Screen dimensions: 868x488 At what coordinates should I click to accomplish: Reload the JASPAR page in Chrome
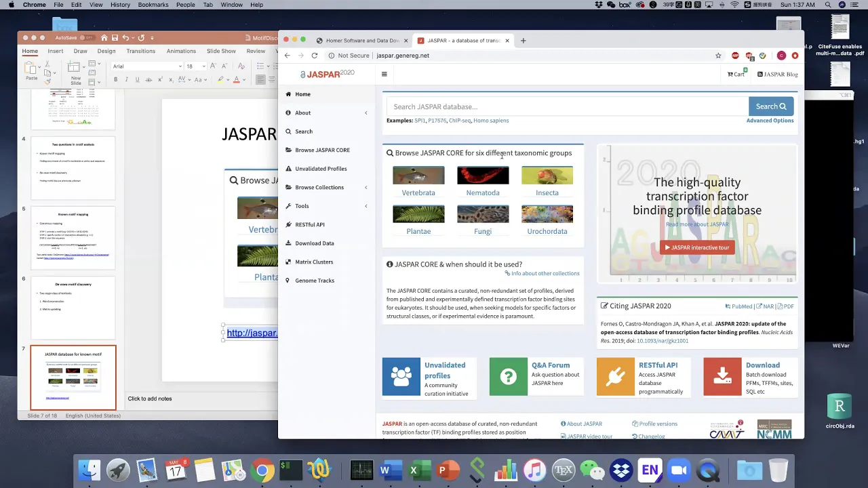coord(315,56)
